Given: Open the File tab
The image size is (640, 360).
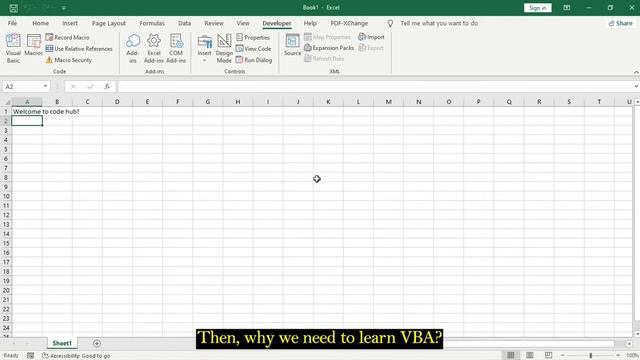Looking at the screenshot, I should (x=12, y=23).
